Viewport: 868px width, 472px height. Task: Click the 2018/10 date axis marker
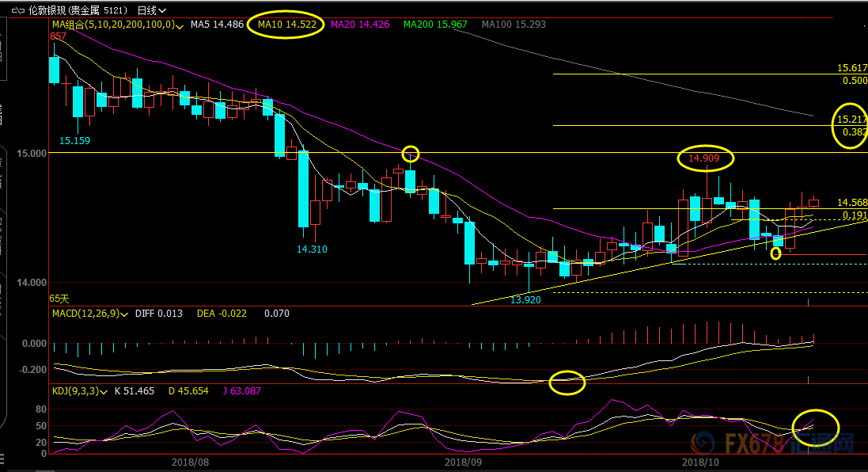coord(700,462)
